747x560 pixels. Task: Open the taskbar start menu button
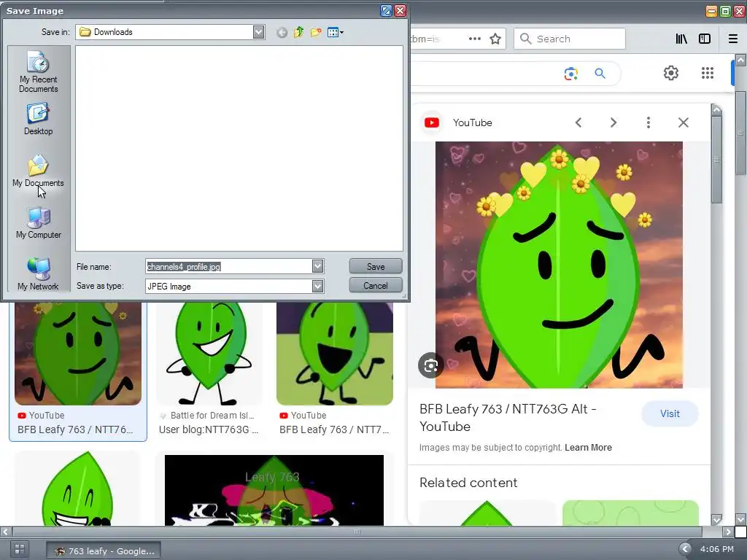[20, 548]
